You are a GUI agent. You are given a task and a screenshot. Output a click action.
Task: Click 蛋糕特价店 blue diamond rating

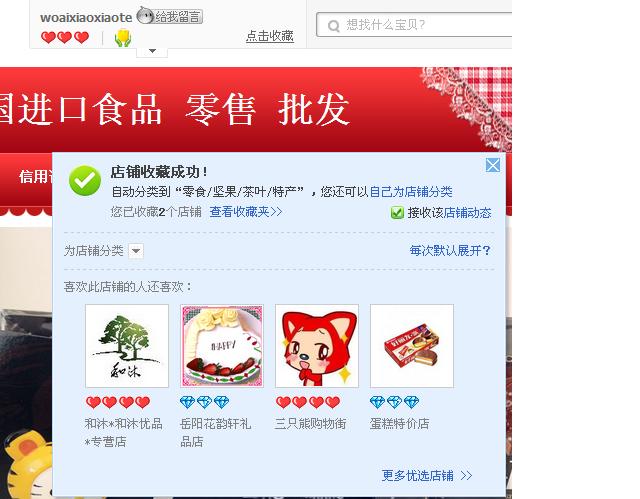(394, 402)
